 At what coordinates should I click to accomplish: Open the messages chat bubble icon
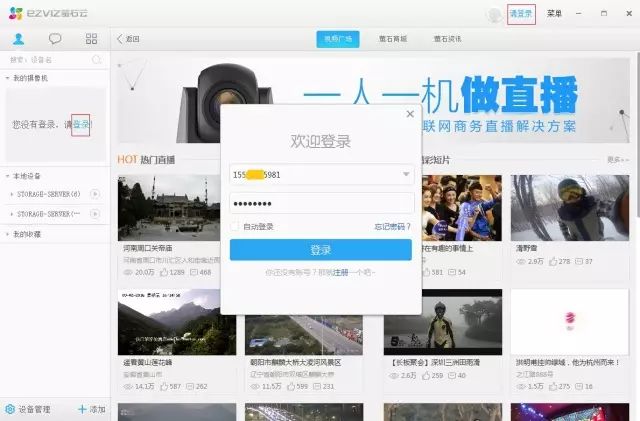(x=55, y=38)
